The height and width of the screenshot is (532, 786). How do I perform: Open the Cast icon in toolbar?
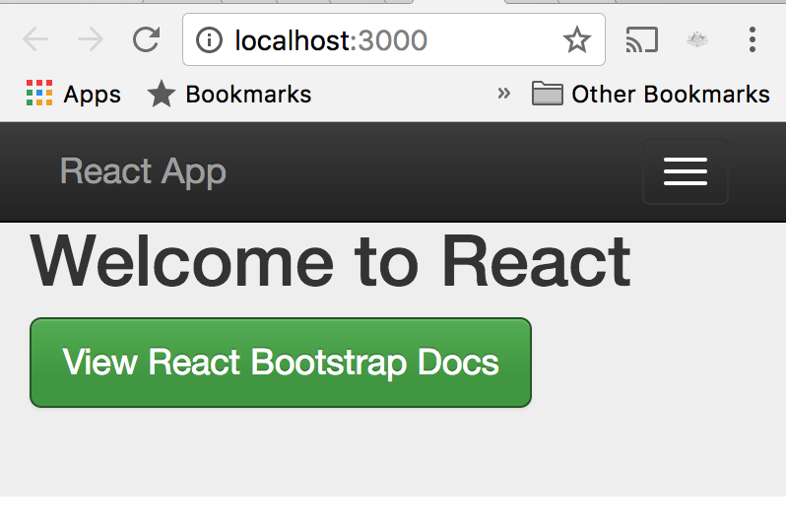[641, 39]
